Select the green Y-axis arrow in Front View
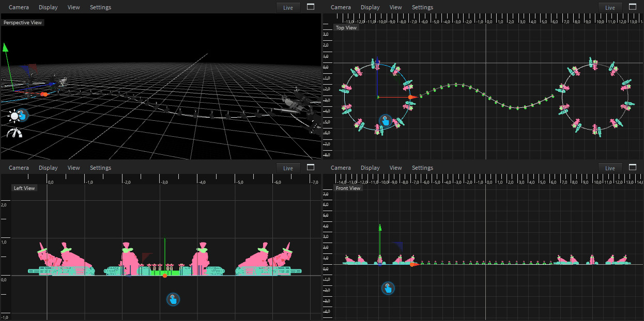Image resolution: width=644 pixels, height=321 pixels. click(380, 228)
